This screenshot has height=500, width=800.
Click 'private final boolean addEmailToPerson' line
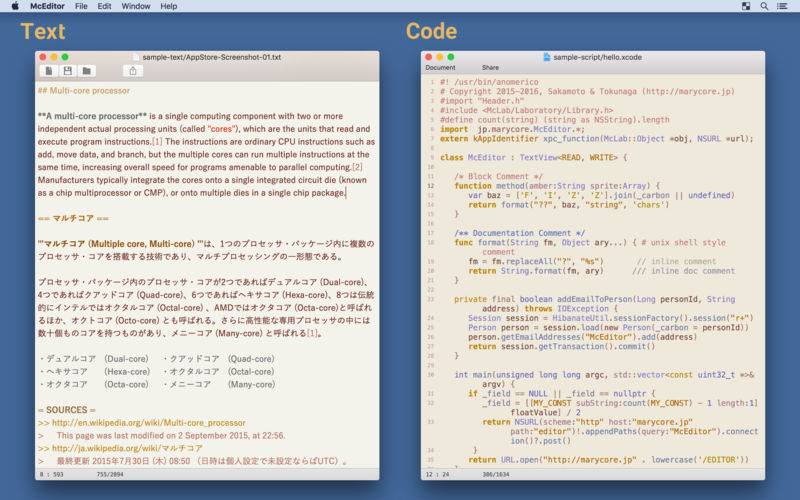click(x=594, y=299)
